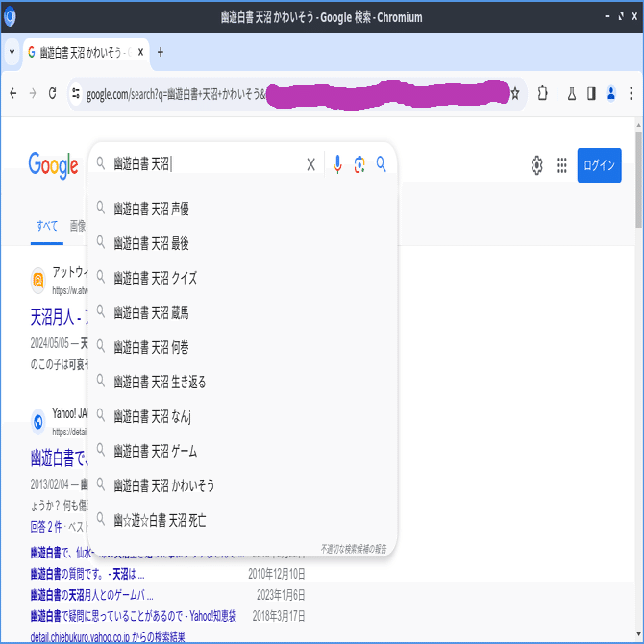
Task: Toggle the side panel icon
Action: [591, 93]
